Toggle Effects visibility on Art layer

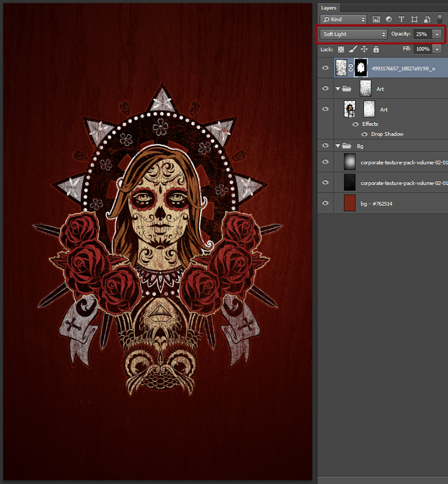point(356,124)
